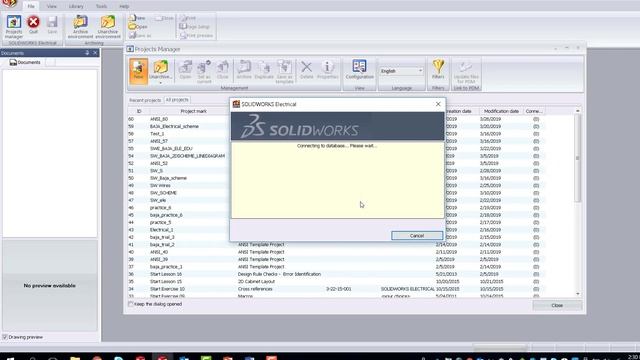Click Open folder in File ribbon
The image size is (640, 360).
138,27
